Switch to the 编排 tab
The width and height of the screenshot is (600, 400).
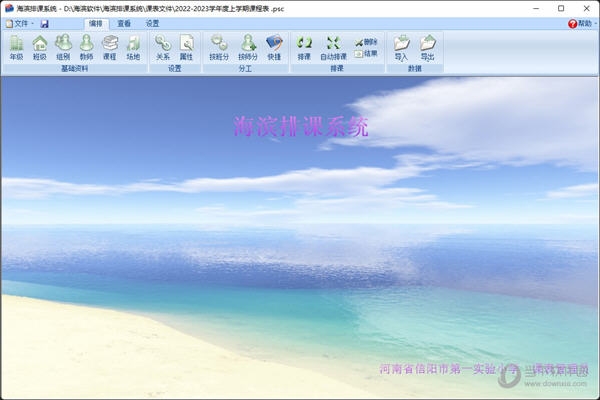coord(96,24)
